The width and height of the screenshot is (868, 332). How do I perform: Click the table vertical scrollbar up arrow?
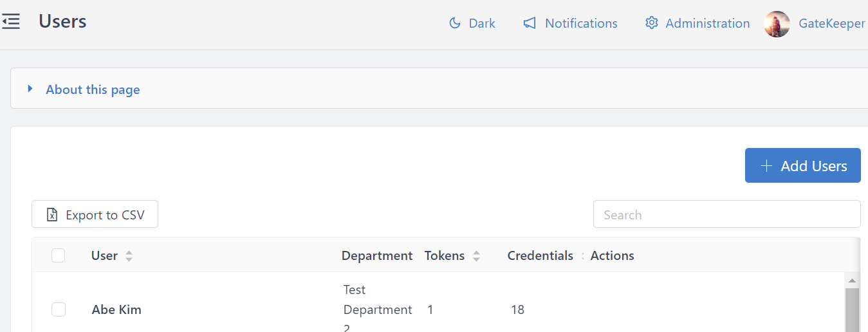coord(852,281)
